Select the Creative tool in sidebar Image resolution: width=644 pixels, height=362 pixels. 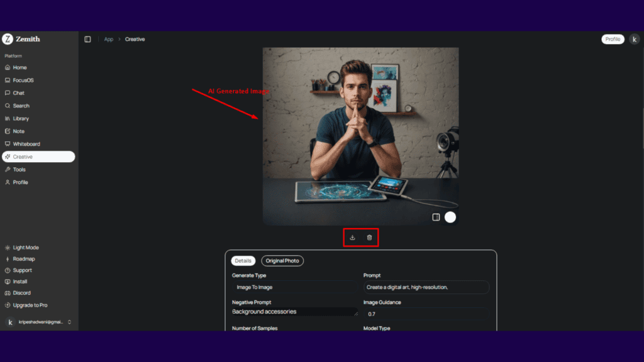click(x=25, y=156)
